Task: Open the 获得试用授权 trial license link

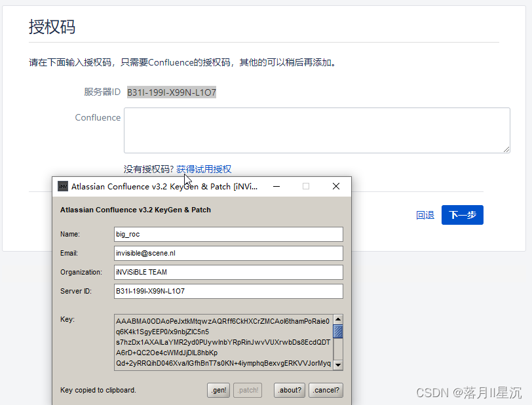Action: [204, 169]
